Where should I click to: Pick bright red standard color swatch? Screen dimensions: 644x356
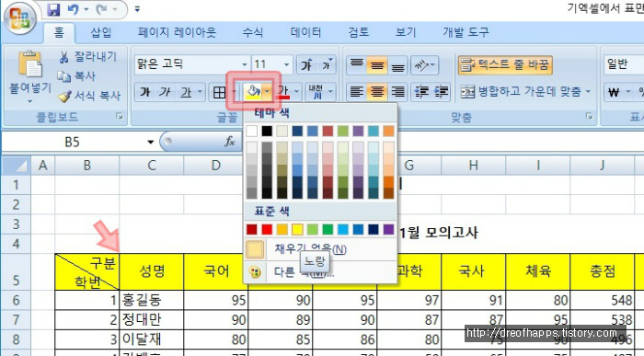click(x=267, y=229)
